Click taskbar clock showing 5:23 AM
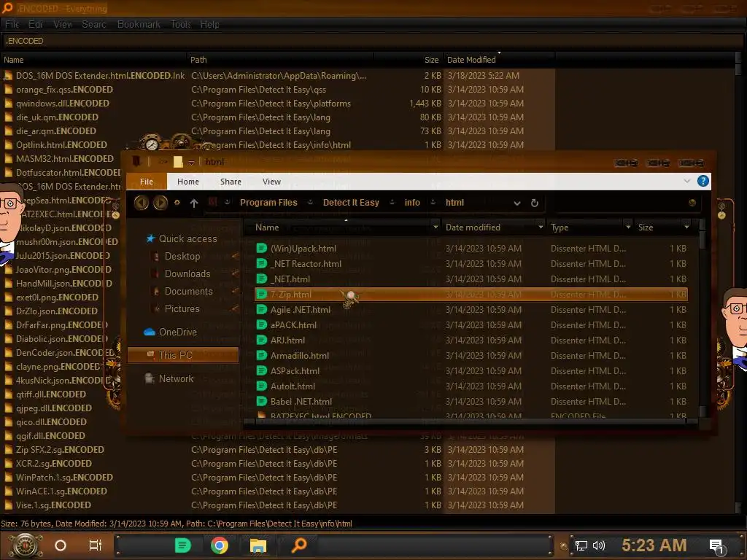 click(x=654, y=545)
